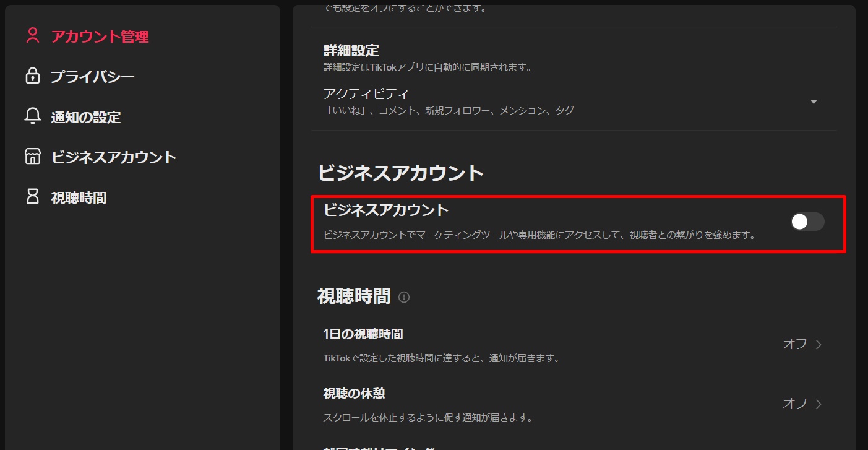Select アカウント管理 text in the sidebar
Viewport: 868px width, 450px height.
(x=100, y=37)
